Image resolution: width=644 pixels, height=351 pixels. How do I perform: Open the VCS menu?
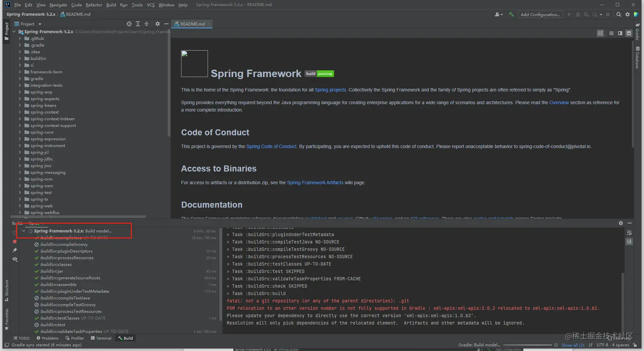151,5
